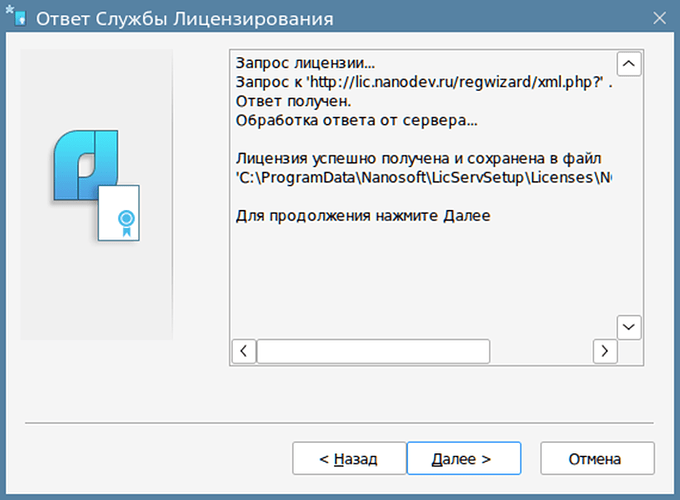
Task: Click the license wizard title bar icon
Action: [19, 18]
